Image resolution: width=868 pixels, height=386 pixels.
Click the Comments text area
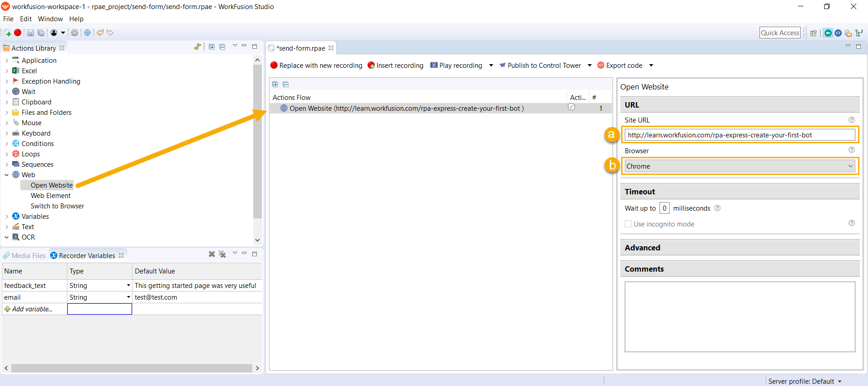[740, 316]
